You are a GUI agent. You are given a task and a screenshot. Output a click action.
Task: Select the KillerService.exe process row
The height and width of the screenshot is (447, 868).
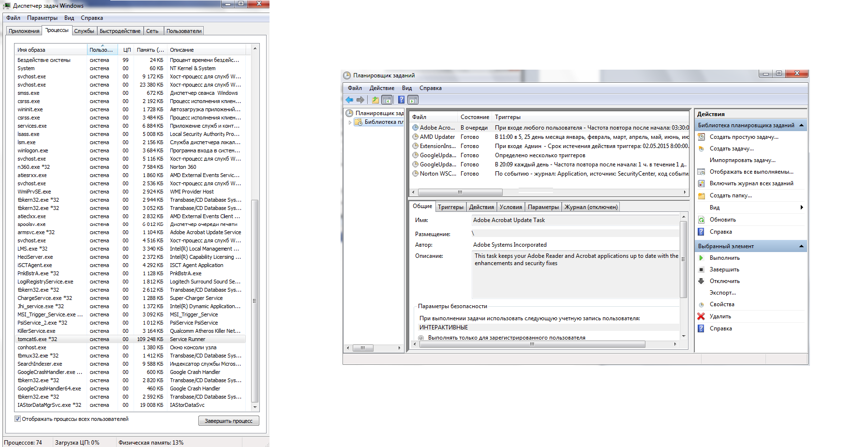coord(130,331)
